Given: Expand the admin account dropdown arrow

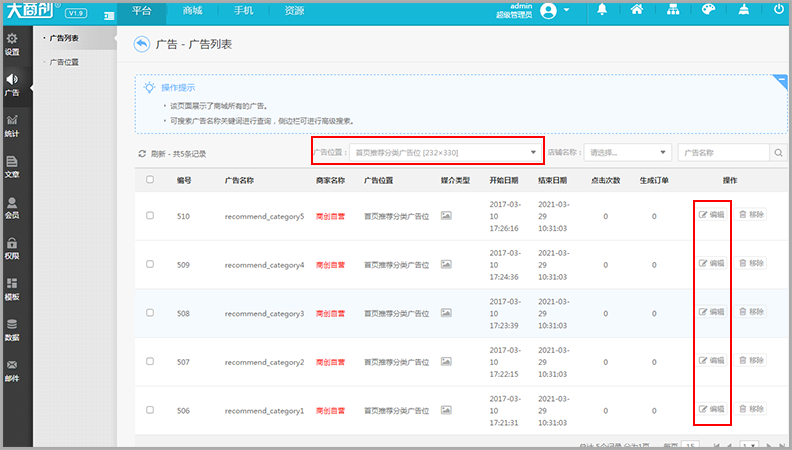Looking at the screenshot, I should (566, 10).
